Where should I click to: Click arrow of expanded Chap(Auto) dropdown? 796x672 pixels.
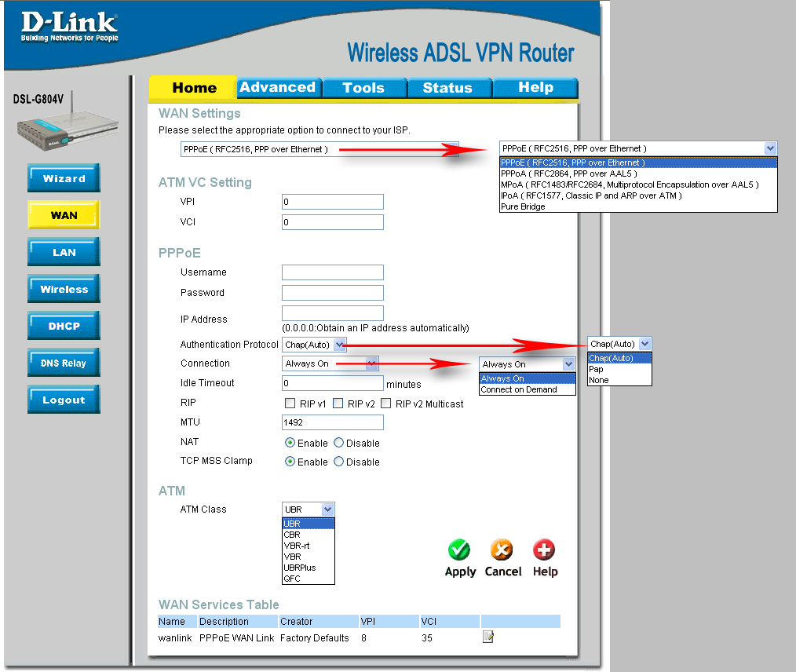pyautogui.click(x=644, y=344)
